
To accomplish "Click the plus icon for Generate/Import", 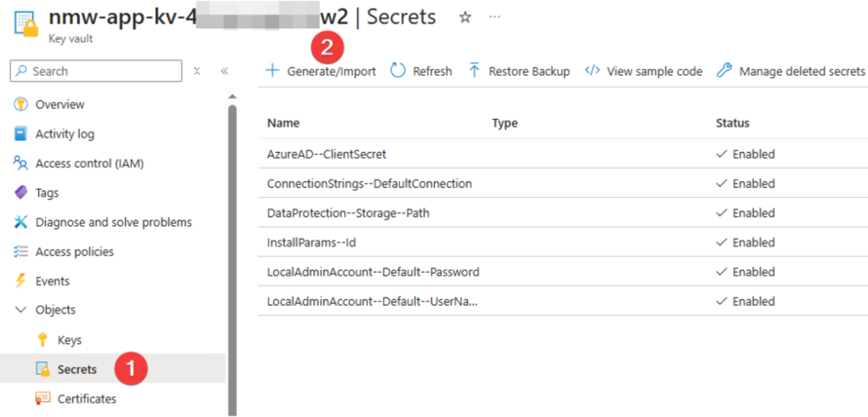I will (272, 71).
